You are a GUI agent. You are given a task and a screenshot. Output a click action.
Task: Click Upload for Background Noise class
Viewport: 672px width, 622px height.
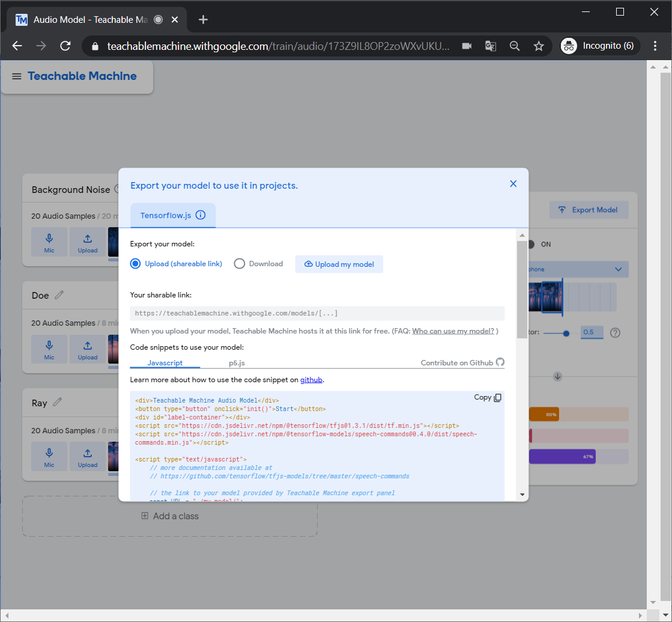click(88, 242)
